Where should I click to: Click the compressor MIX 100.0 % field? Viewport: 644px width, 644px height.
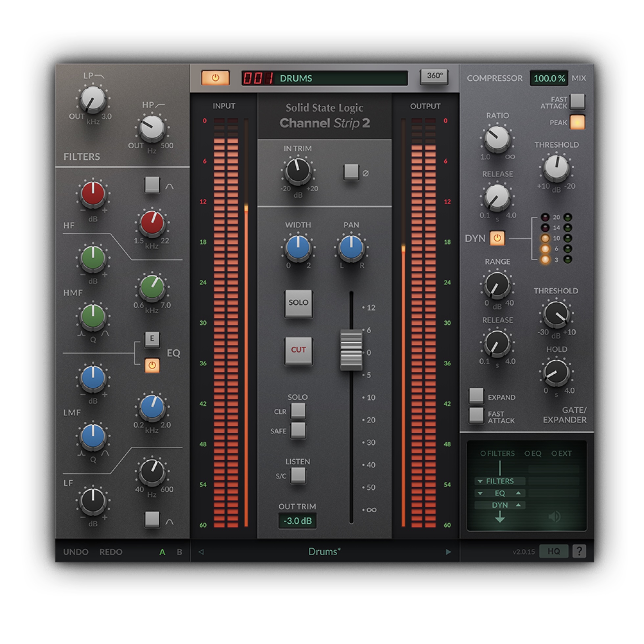tap(549, 78)
